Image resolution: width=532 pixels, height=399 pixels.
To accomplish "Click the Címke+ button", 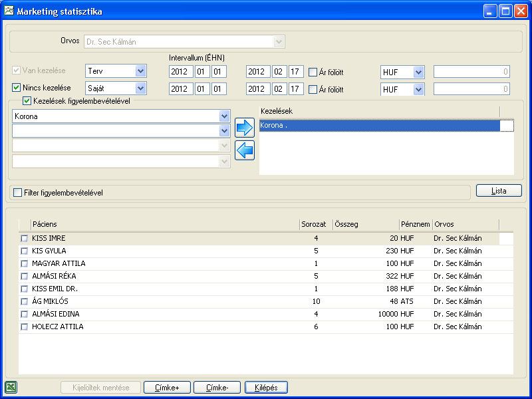I will 168,388.
